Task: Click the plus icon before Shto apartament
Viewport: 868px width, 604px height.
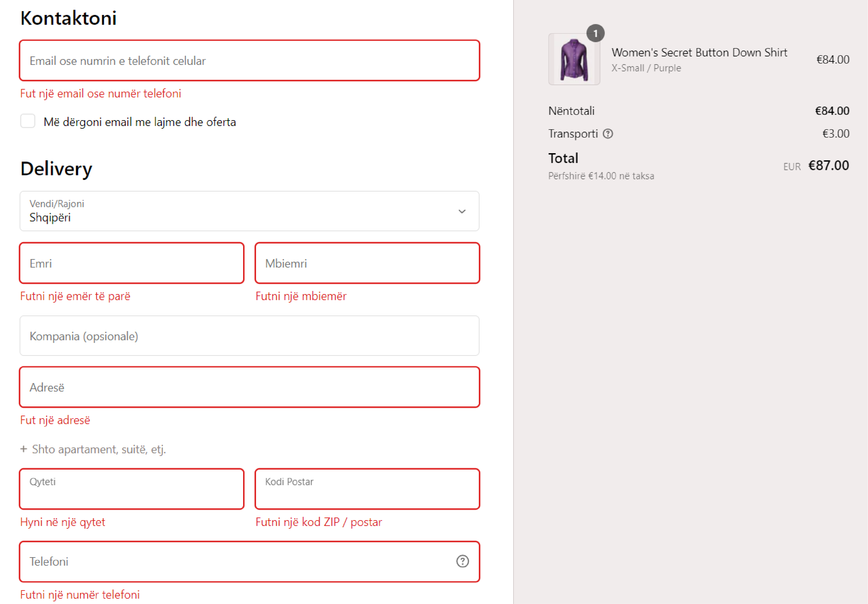Action: pyautogui.click(x=24, y=449)
